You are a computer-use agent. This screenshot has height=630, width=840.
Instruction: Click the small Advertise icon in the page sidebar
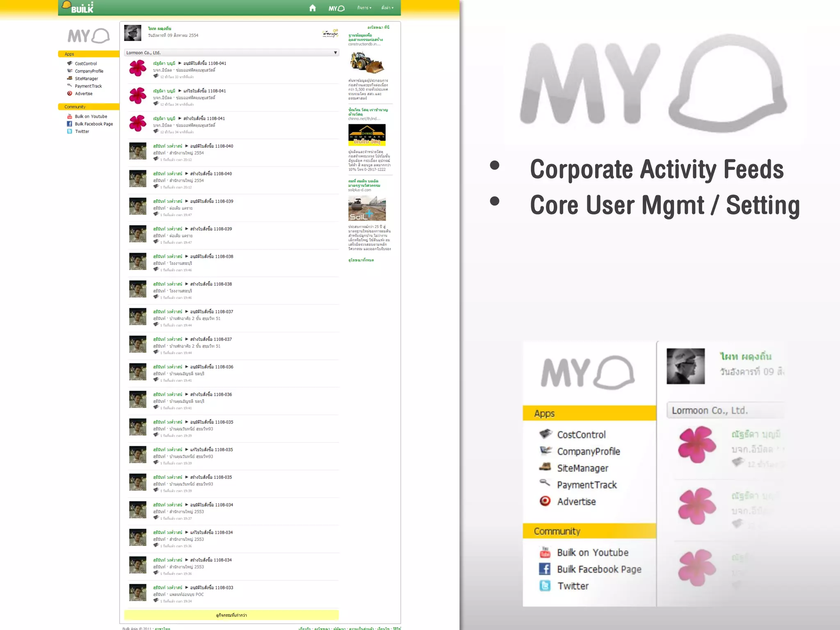point(70,93)
